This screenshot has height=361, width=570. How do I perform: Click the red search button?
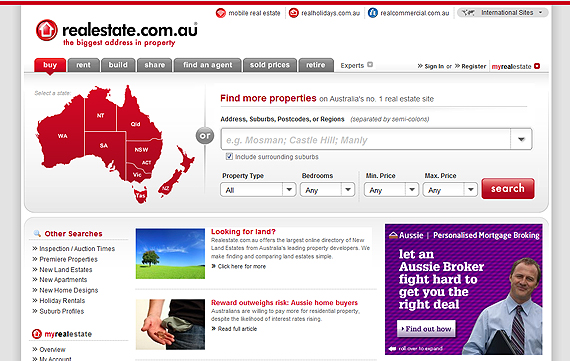(508, 188)
